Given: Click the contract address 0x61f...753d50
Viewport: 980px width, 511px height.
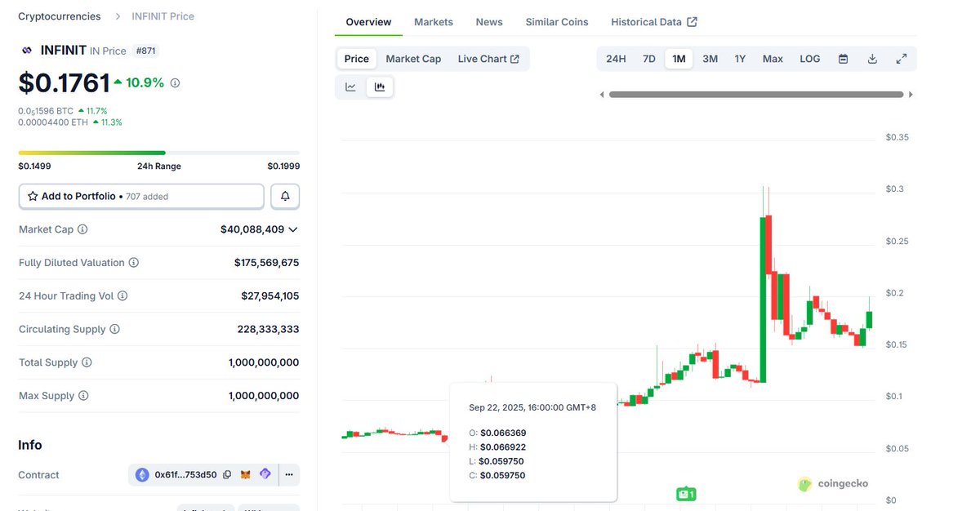Looking at the screenshot, I should click(186, 474).
